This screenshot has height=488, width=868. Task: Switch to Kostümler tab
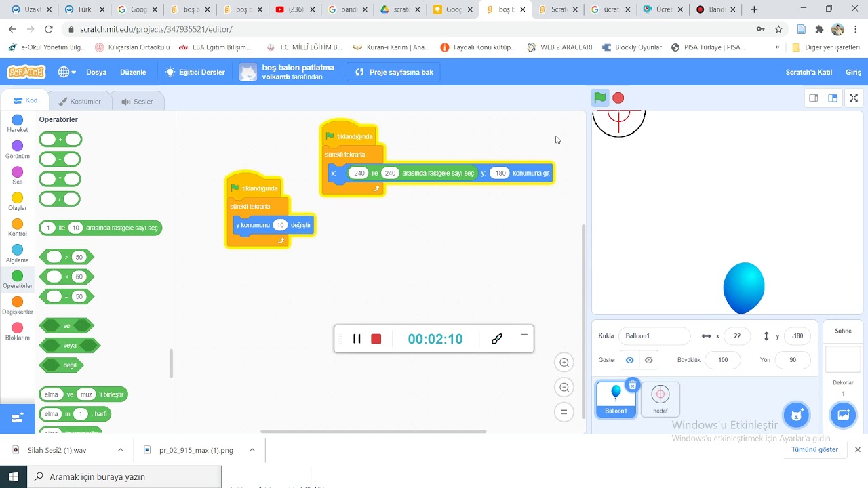[79, 101]
